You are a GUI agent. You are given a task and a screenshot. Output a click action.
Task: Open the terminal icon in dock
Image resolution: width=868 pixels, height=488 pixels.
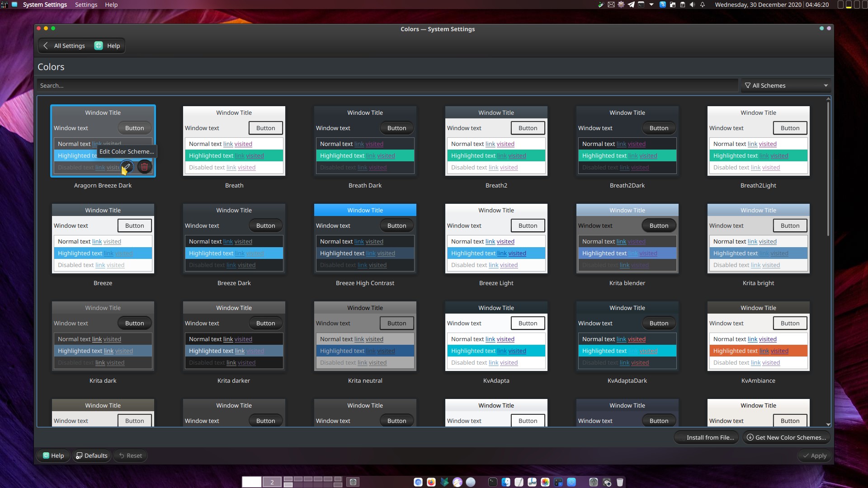point(493,482)
